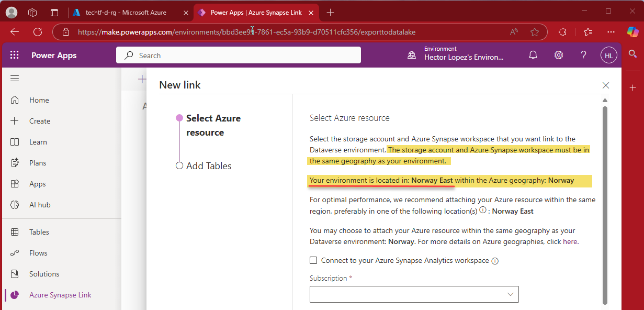The image size is (644, 310).
Task: Open the Azure Synapse Link section
Action: click(59, 295)
